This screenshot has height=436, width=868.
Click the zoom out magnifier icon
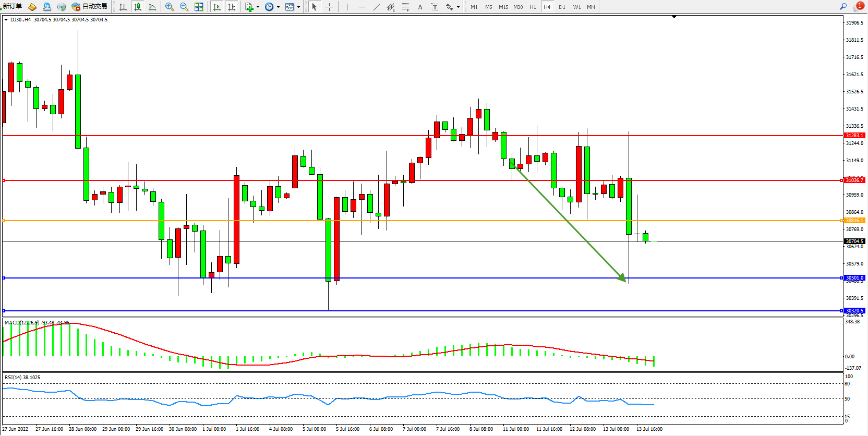184,7
